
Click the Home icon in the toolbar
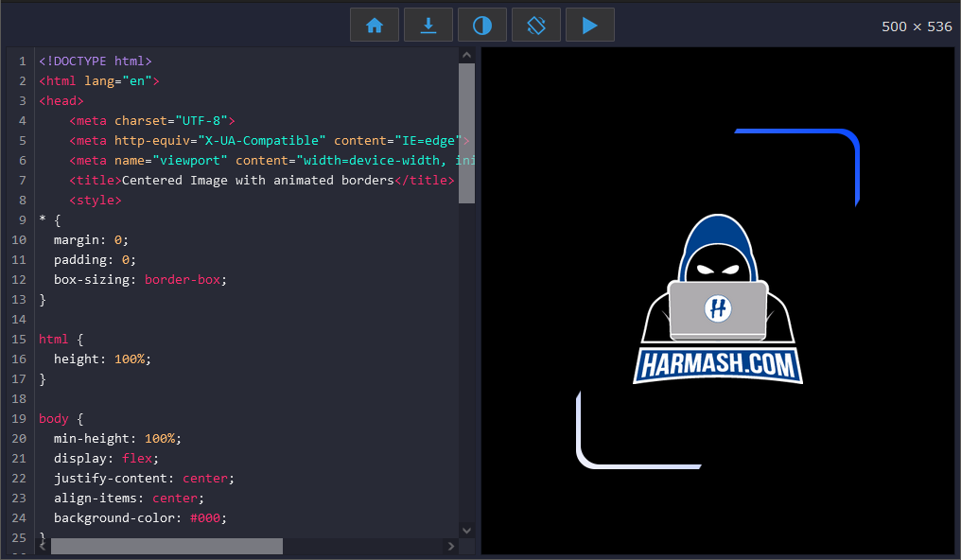[375, 26]
